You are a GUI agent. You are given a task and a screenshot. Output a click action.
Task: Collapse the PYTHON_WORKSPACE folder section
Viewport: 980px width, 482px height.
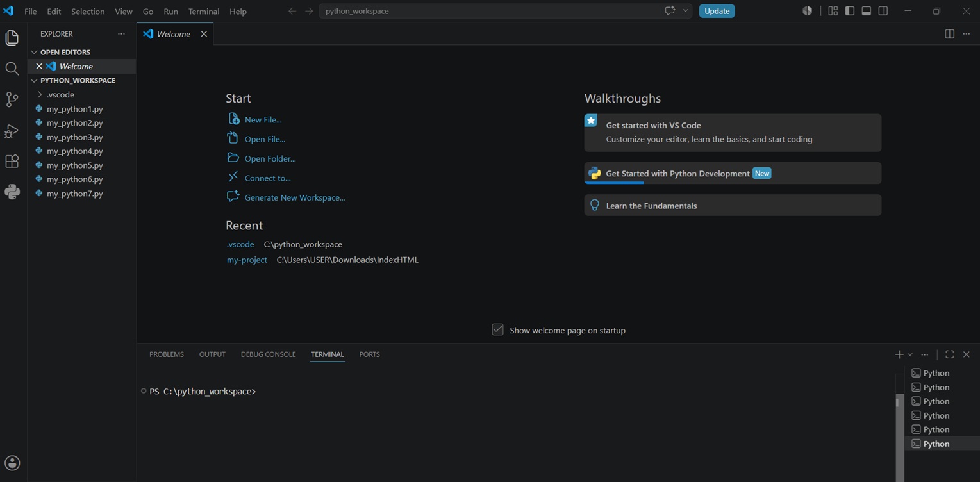[35, 80]
